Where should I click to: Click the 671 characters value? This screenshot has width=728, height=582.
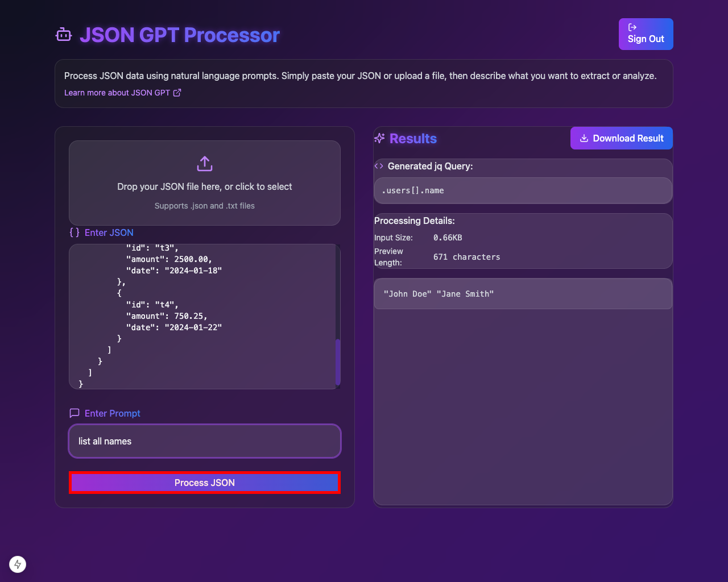pyautogui.click(x=467, y=257)
